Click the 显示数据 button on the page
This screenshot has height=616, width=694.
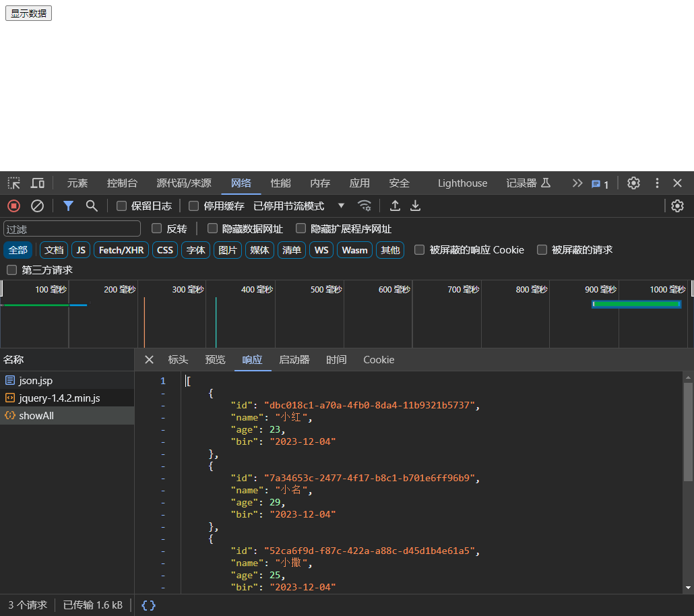28,13
